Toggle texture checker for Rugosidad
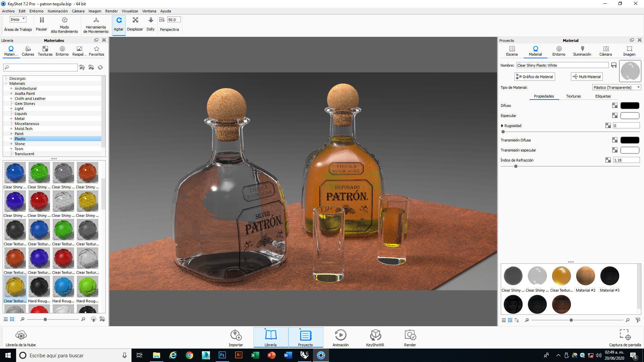This screenshot has width=644, height=362. (x=608, y=126)
